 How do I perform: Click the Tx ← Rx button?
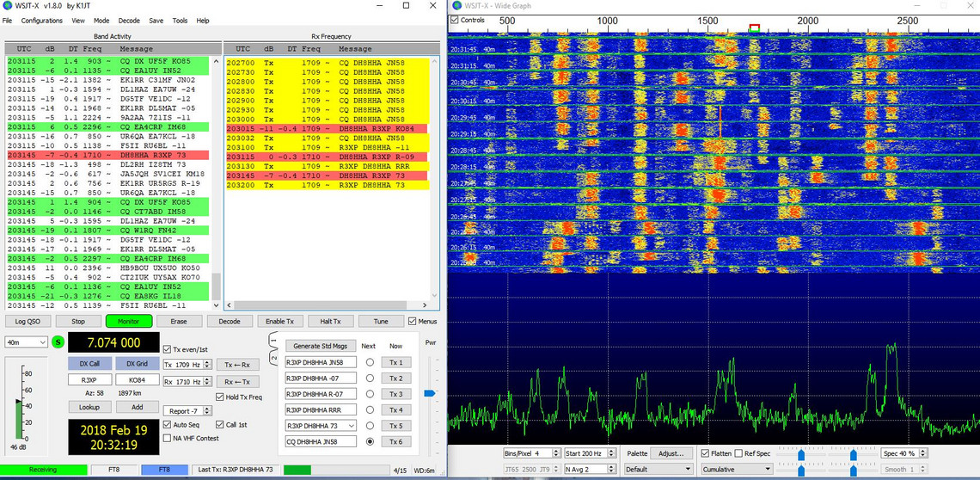[237, 365]
